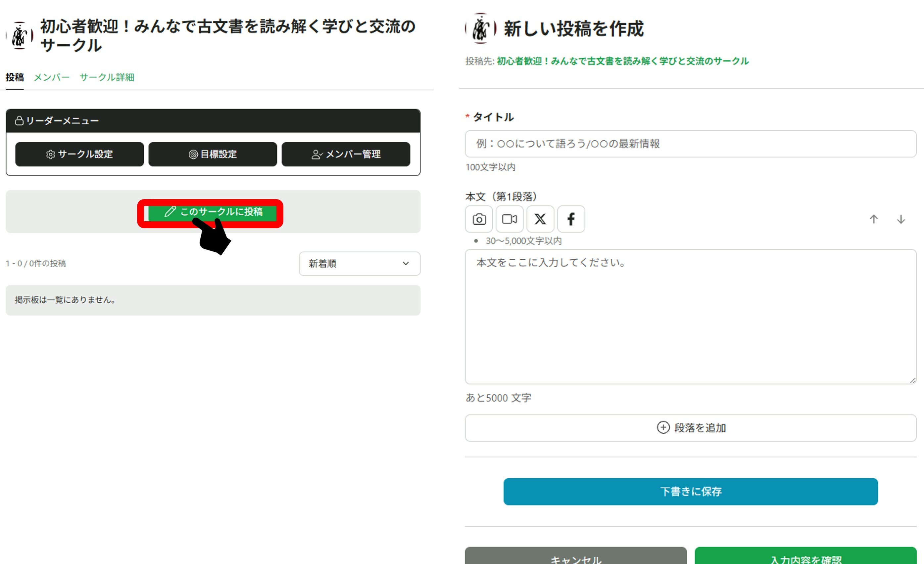Click into the タイトル input field

click(690, 144)
